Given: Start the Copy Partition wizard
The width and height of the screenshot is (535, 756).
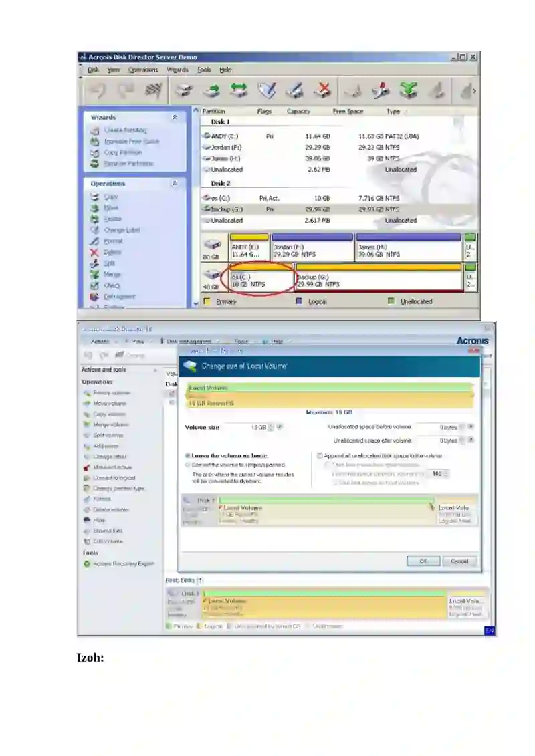Looking at the screenshot, I should point(123,152).
